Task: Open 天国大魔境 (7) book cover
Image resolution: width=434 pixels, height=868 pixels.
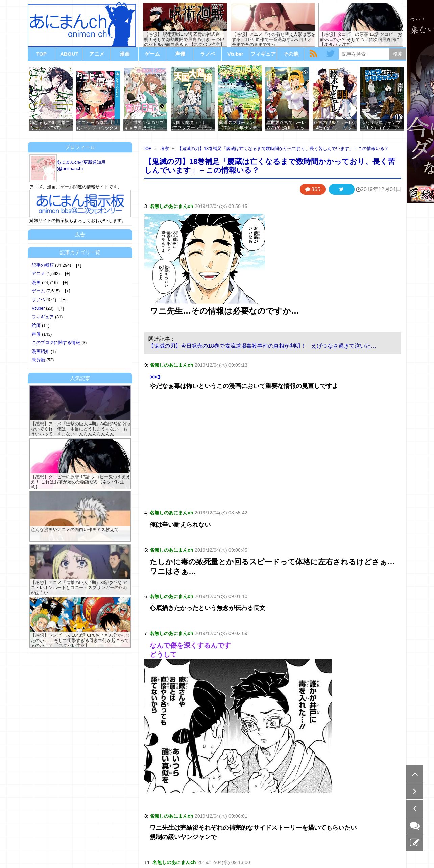Action: [193, 99]
